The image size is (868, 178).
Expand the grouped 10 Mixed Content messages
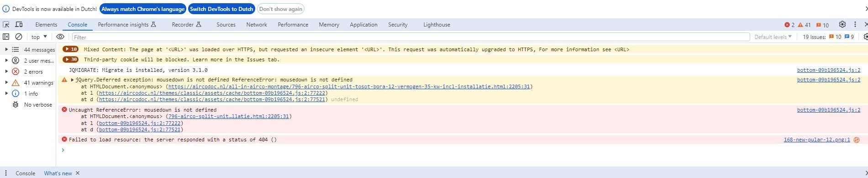tap(70, 49)
